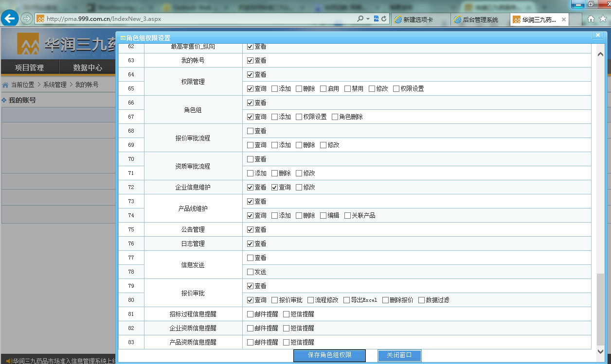Check 禁用 in 权限管理 row 65
The image size is (611, 364).
tap(347, 88)
